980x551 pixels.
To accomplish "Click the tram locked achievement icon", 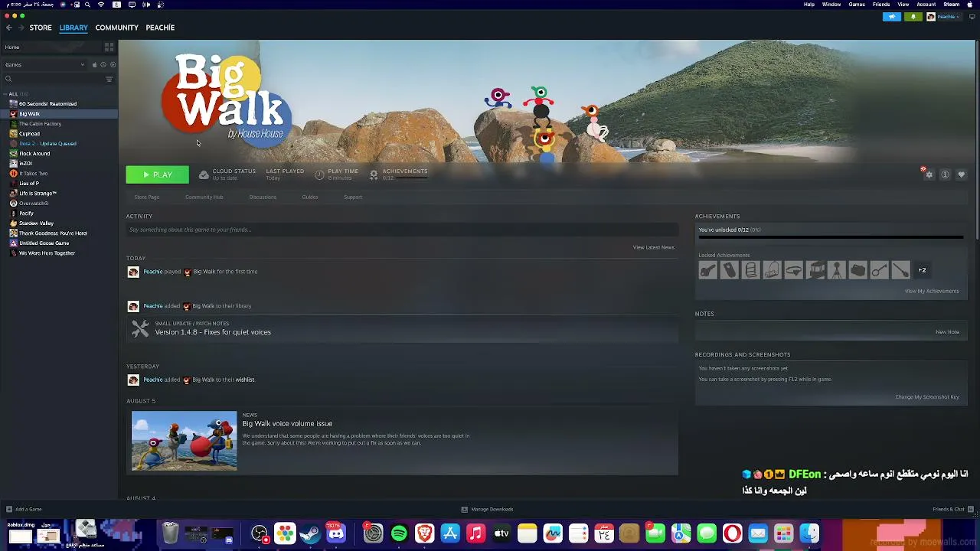I will coord(815,270).
